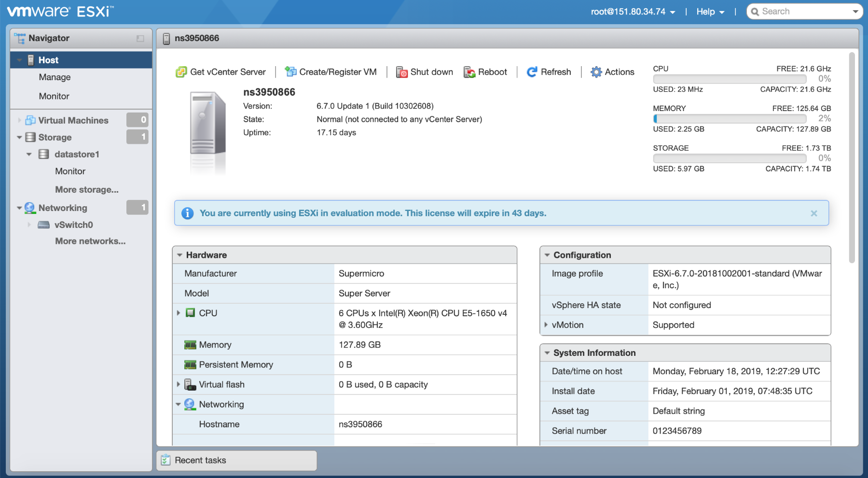Click the Virtual flash icon
Image resolution: width=868 pixels, height=478 pixels.
(x=190, y=384)
